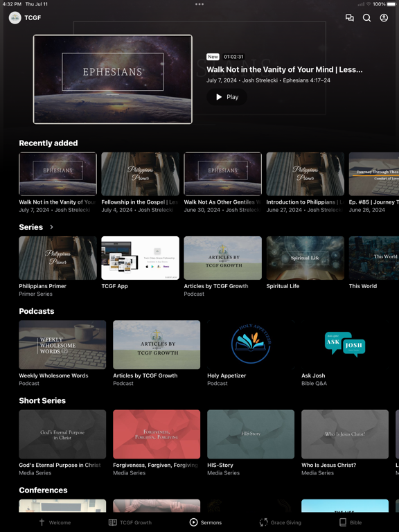Open red Forgiveness, Forgiven, Forgiving card
Screen dimensions: 399x532
[157, 434]
